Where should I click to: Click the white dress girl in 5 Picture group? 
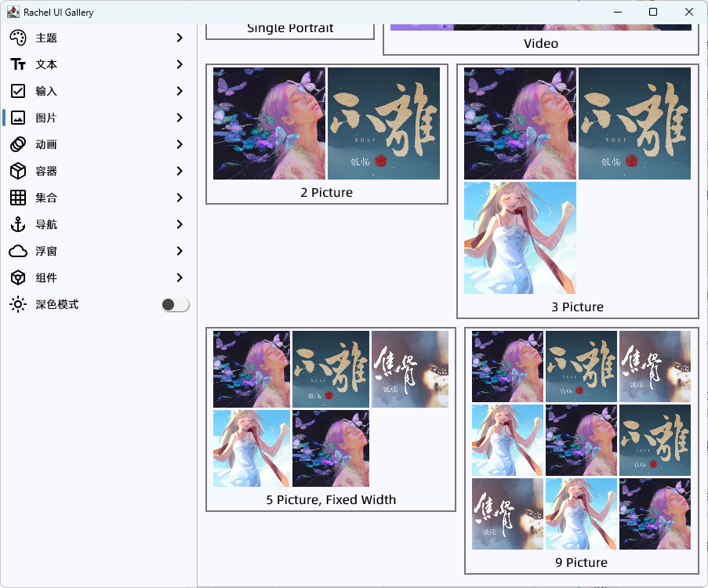point(252,448)
